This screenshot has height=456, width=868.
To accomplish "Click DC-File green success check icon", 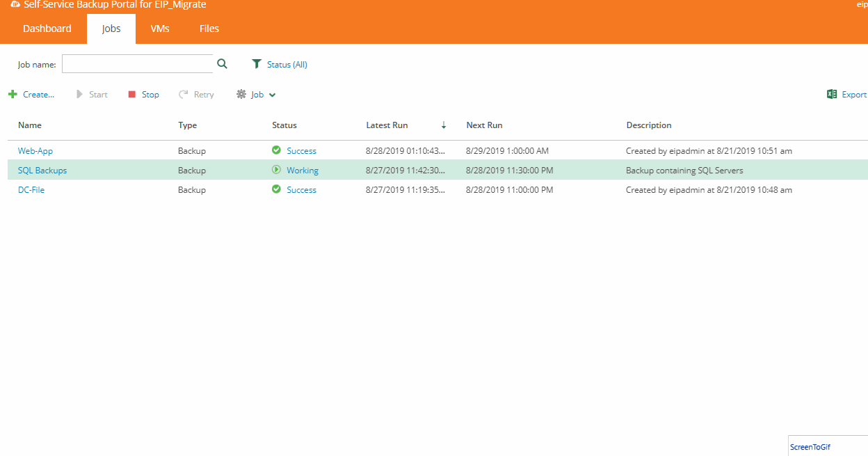I will [x=276, y=189].
